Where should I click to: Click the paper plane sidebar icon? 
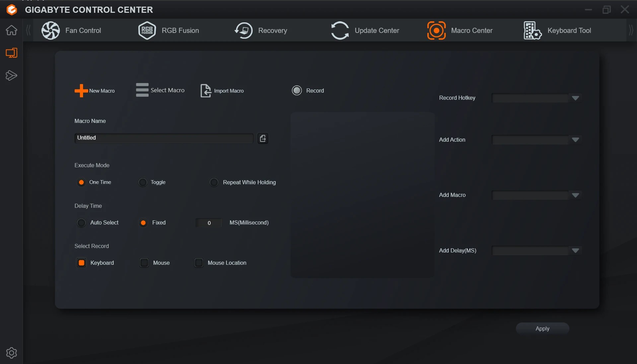(11, 76)
